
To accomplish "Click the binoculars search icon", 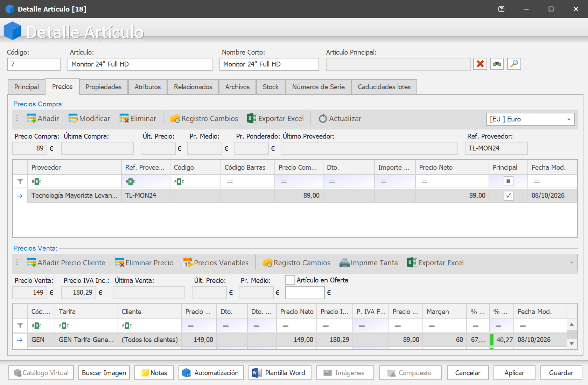I will pos(497,64).
